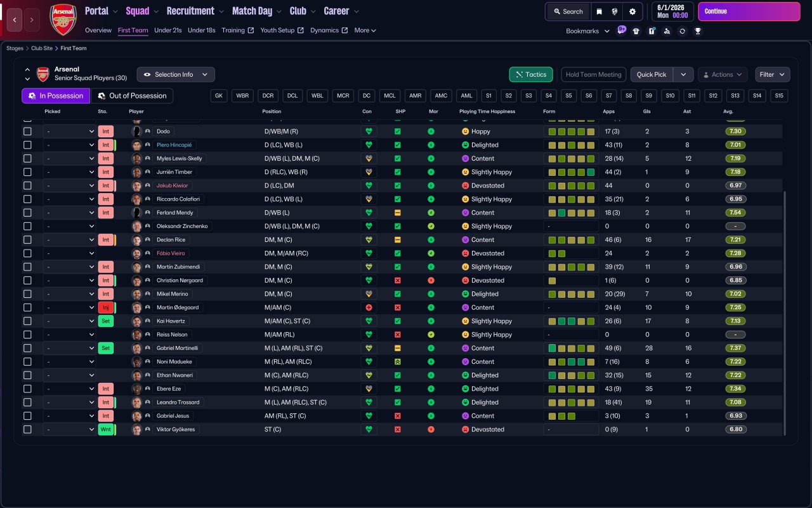Switch to the Under 21s tab

(x=168, y=30)
